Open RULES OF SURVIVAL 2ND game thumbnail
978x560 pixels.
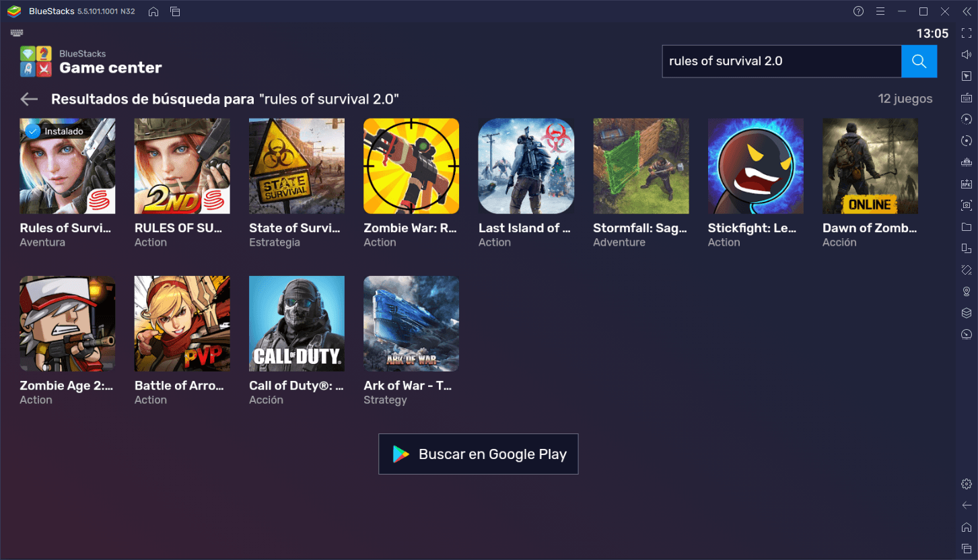point(182,166)
